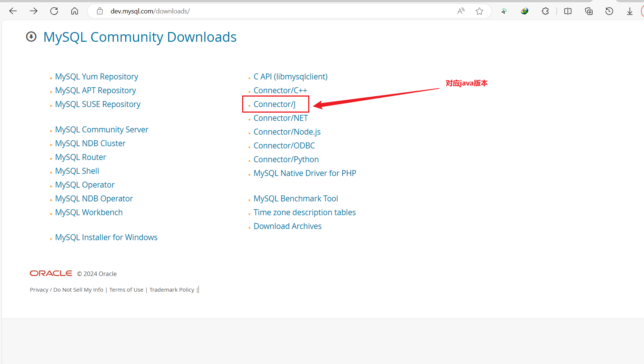Open MySQL Workbench link
The height and width of the screenshot is (364, 644).
coord(89,213)
